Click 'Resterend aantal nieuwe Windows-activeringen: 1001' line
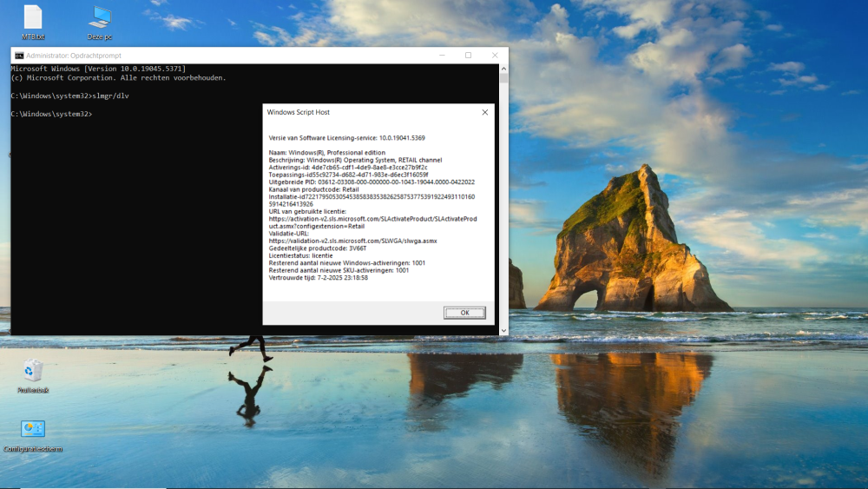868x489 pixels. coord(347,263)
